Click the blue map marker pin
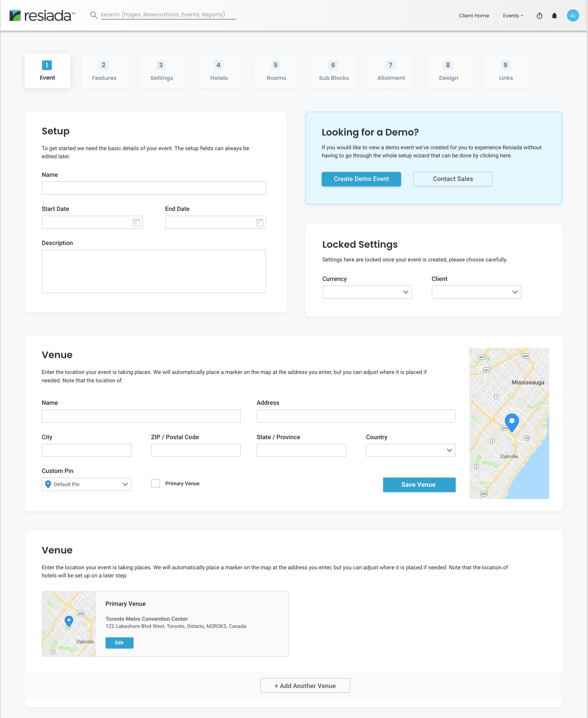 point(511,421)
